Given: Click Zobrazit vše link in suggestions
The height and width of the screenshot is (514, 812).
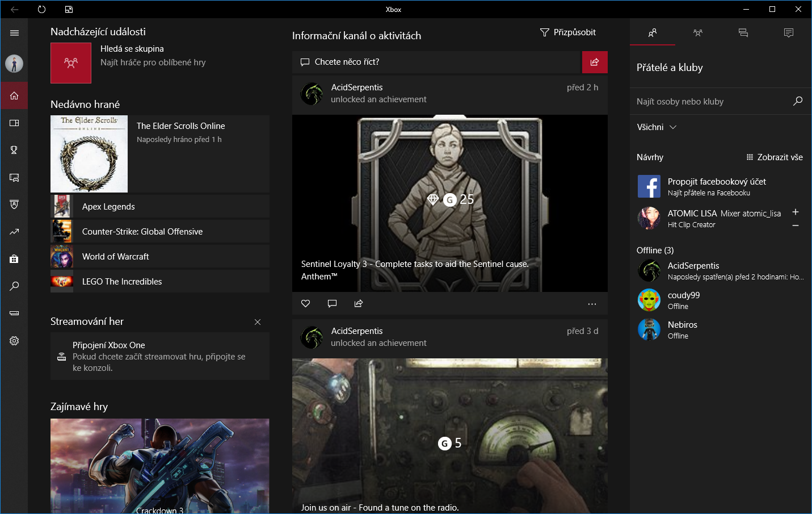Looking at the screenshot, I should pos(775,157).
